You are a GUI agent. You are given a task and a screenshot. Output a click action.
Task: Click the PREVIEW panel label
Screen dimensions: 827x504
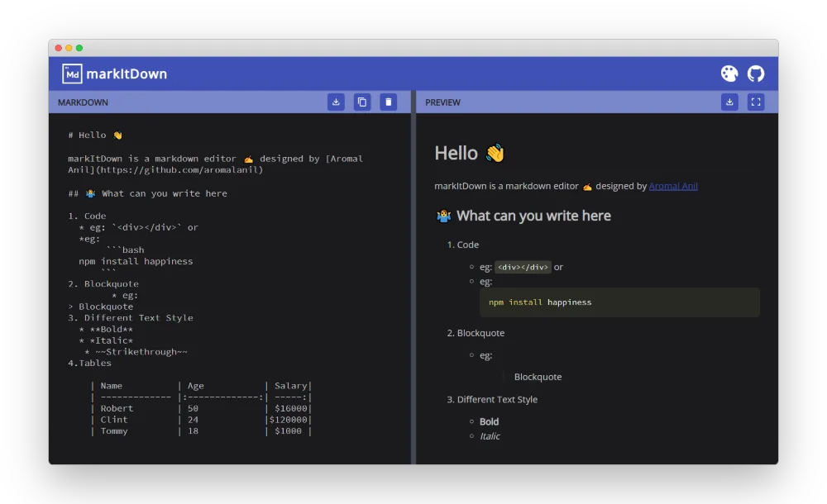click(442, 102)
